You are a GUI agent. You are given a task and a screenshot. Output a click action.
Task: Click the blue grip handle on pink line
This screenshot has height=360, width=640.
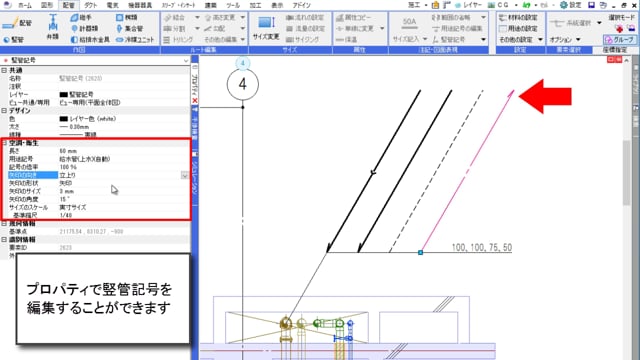(420, 253)
